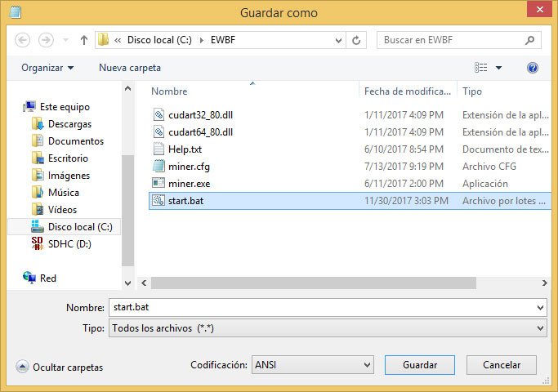Click the navigation pane scroll-down arrow
The image size is (558, 392).
click(x=127, y=283)
